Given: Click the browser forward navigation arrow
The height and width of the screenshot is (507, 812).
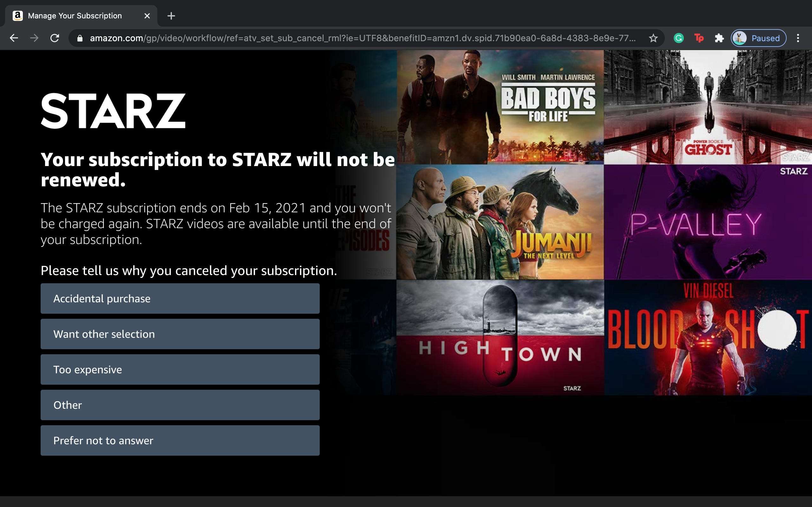Looking at the screenshot, I should [x=33, y=38].
